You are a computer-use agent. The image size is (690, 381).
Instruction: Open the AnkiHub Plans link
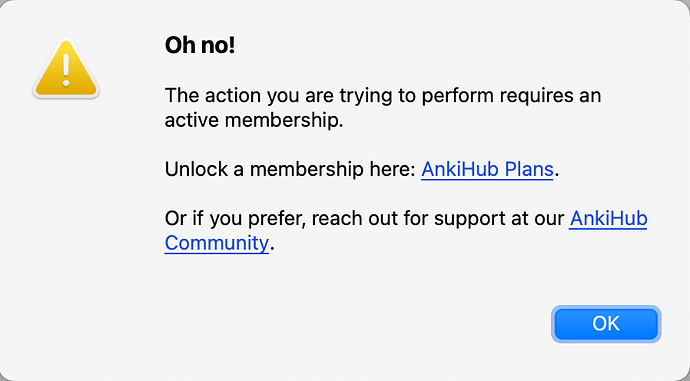pos(487,169)
